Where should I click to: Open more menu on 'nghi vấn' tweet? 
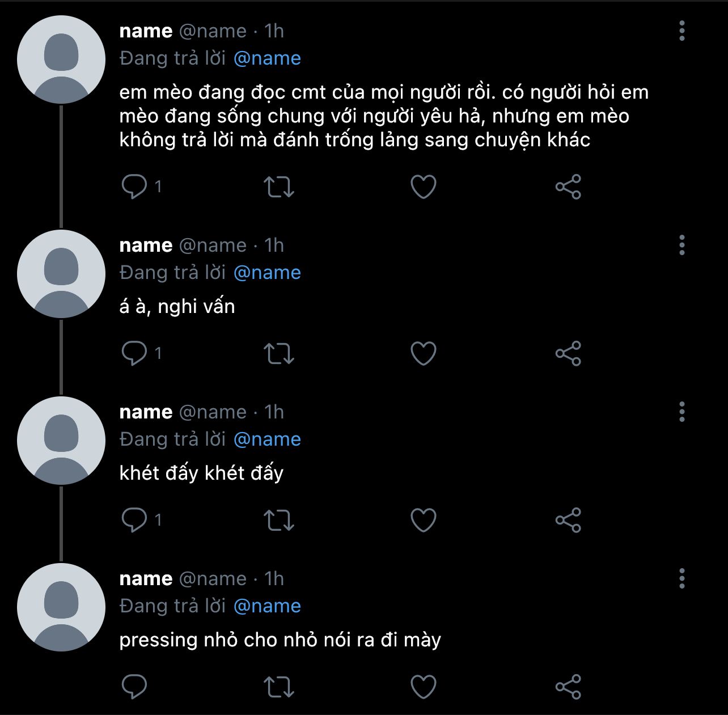(682, 245)
